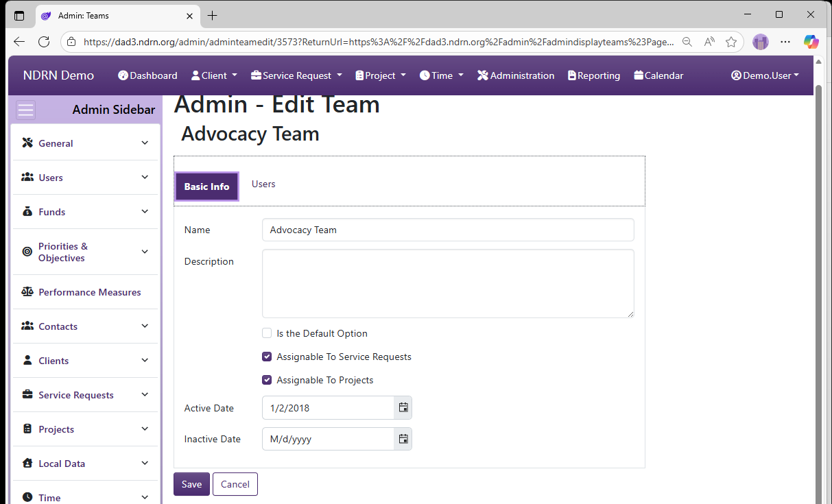Click the zoom magnifier icon in address bar
832x504 pixels.
[x=687, y=42]
